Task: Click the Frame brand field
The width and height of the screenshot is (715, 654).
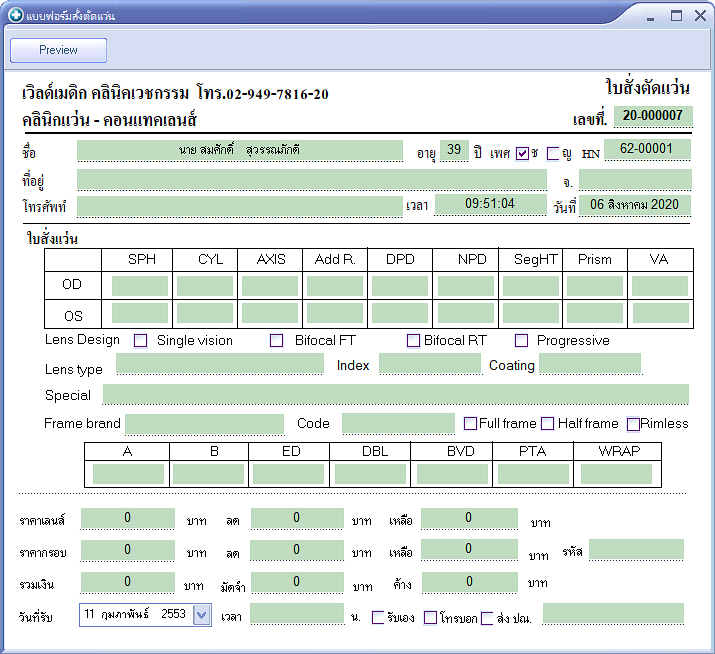Action: click(204, 424)
